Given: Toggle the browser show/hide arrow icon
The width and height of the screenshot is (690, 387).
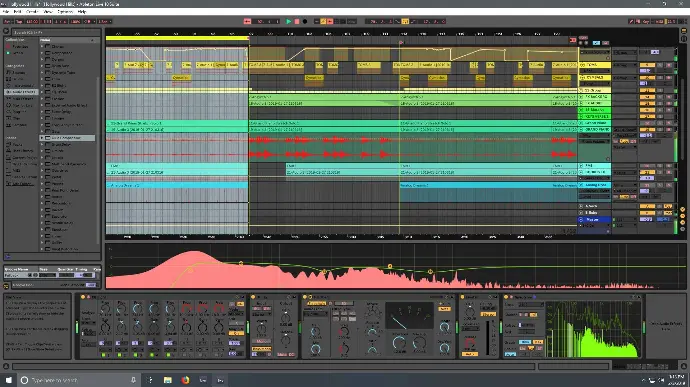Looking at the screenshot, I should (6, 31).
